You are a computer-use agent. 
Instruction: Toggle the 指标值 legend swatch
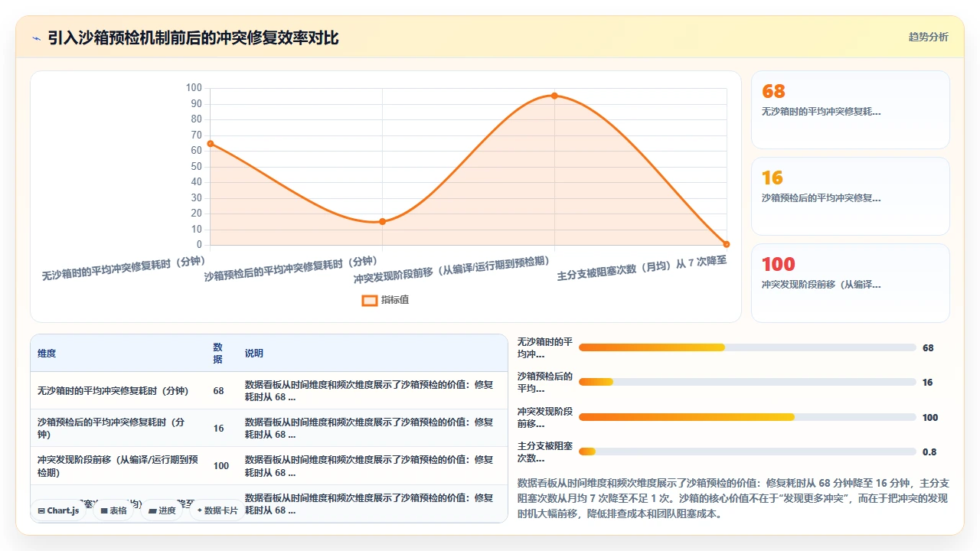[370, 300]
